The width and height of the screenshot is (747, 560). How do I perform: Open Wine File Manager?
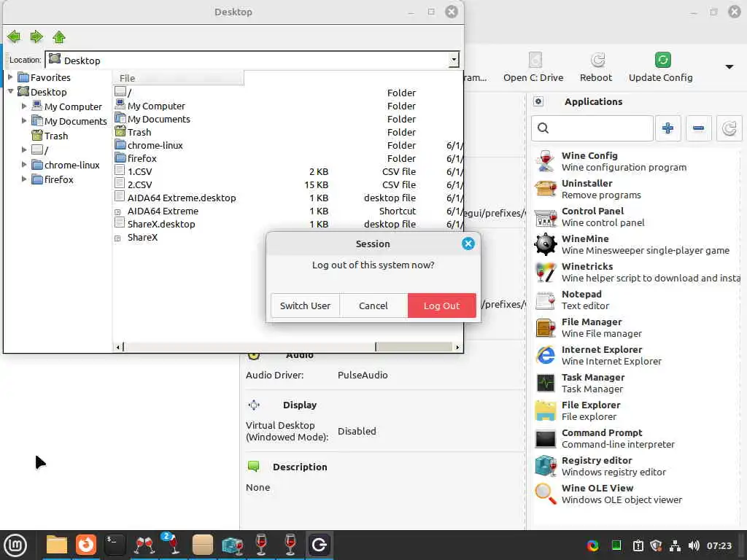click(636, 327)
